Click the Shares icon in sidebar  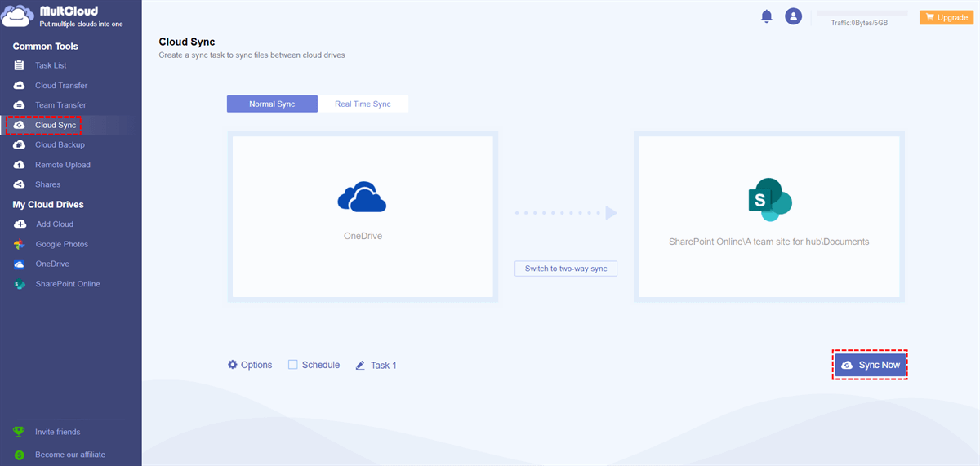(19, 184)
